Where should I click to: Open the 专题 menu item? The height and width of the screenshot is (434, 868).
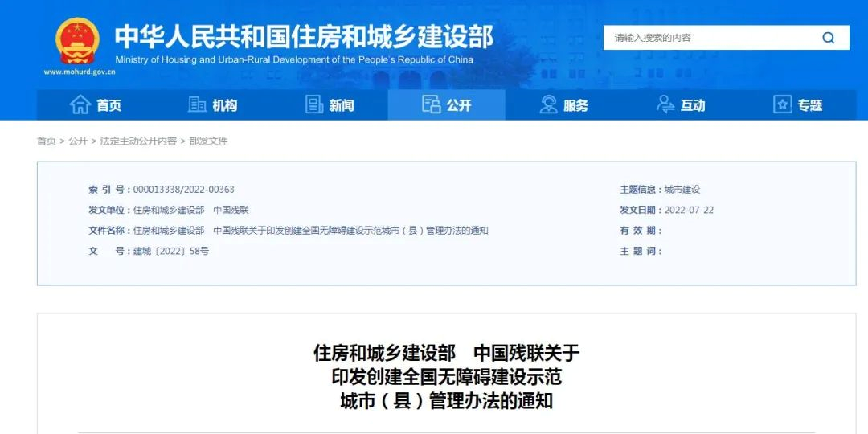coord(810,105)
